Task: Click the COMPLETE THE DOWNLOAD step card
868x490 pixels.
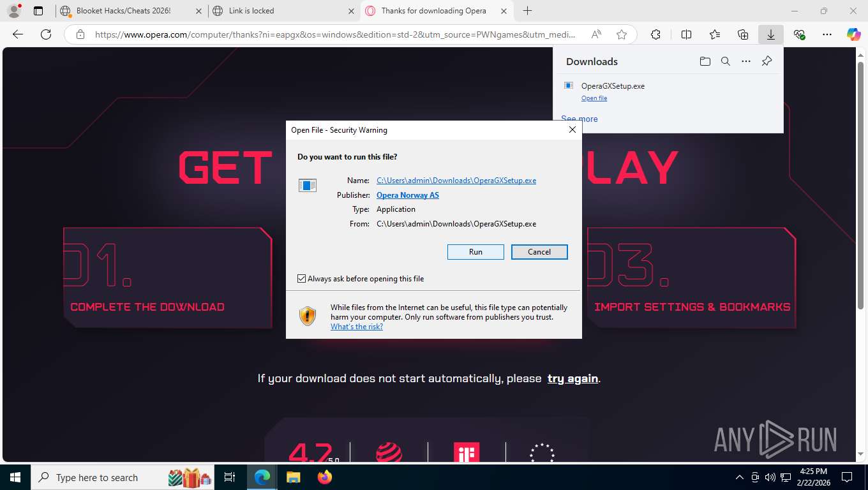Action: [168, 278]
